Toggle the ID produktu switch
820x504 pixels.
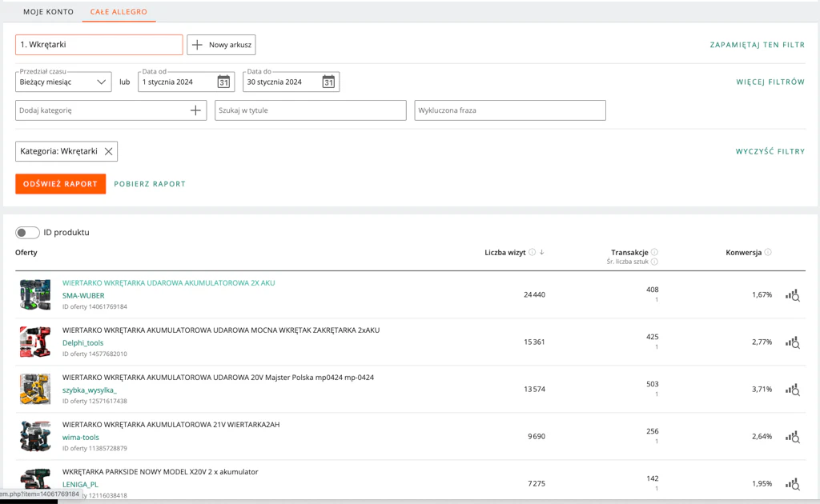pos(27,233)
